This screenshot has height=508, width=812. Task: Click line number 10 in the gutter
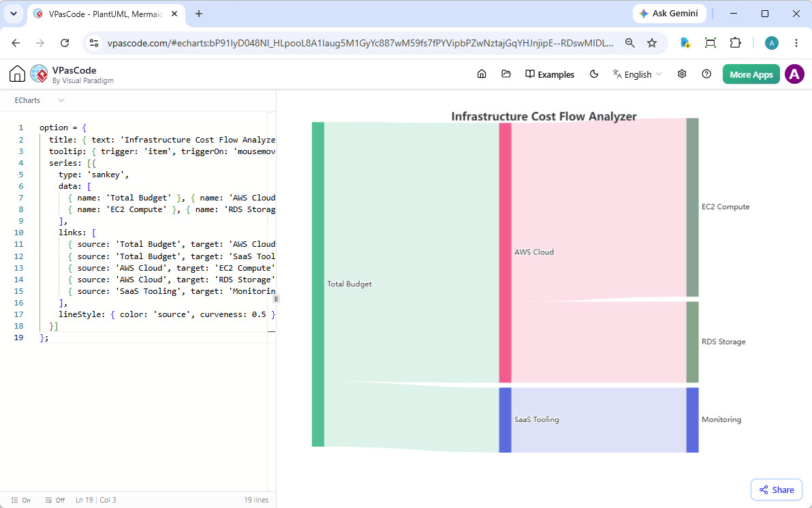[x=18, y=233]
